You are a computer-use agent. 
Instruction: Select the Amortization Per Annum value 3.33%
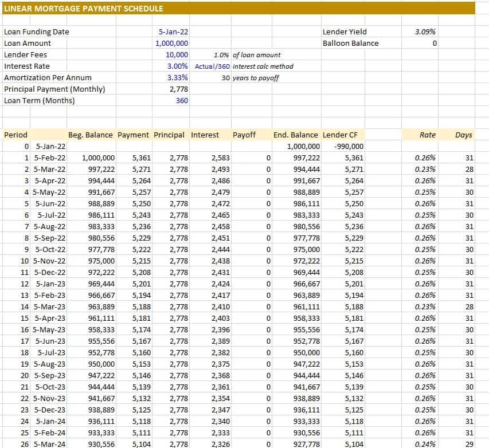click(x=178, y=78)
